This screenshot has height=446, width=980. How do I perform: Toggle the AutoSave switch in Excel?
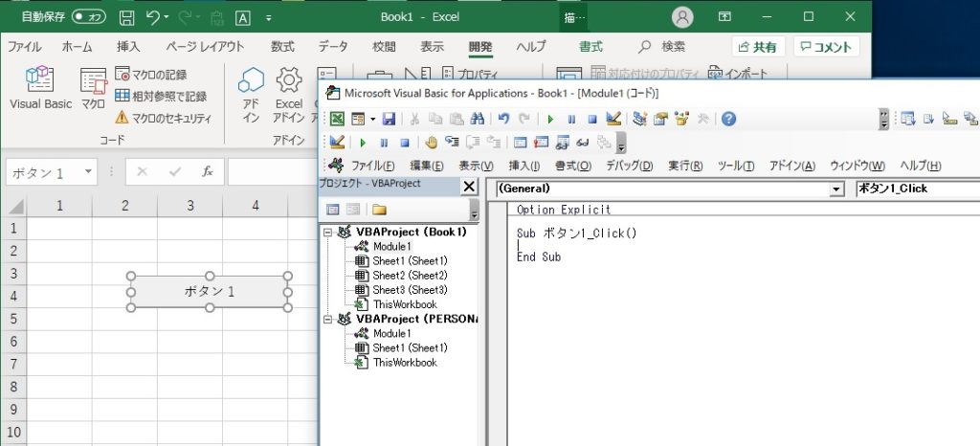click(89, 17)
